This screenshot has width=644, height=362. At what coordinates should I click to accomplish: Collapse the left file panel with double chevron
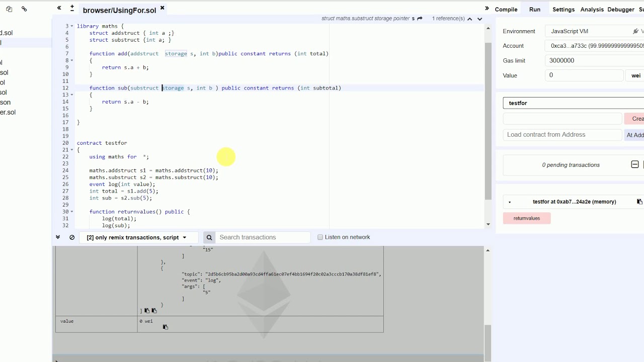59,8
